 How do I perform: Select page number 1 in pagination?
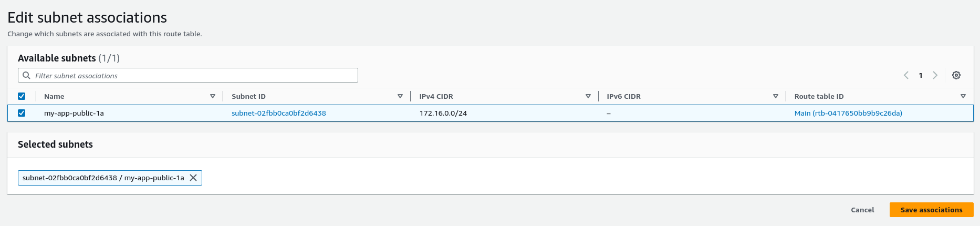pyautogui.click(x=921, y=75)
